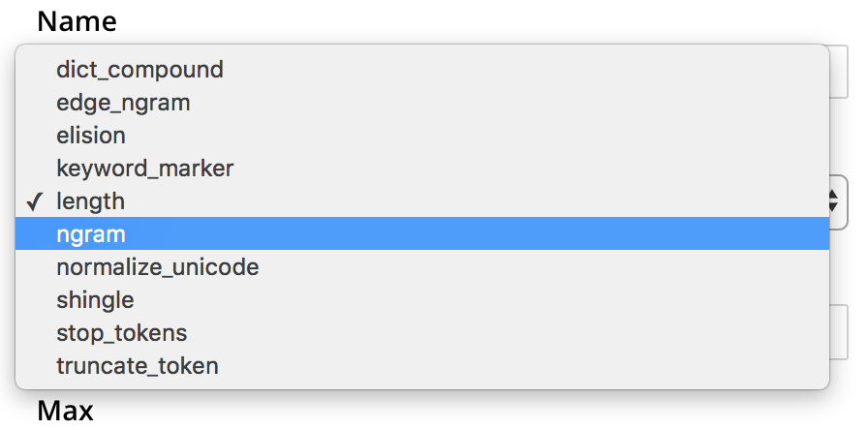Click the down arrow of the select control

pos(836,208)
